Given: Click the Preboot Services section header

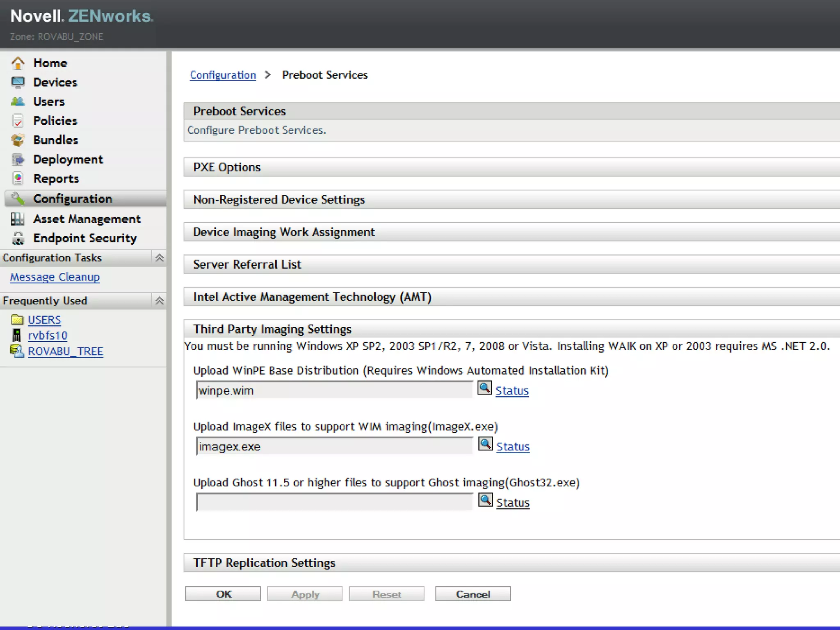Looking at the screenshot, I should click(511, 111).
